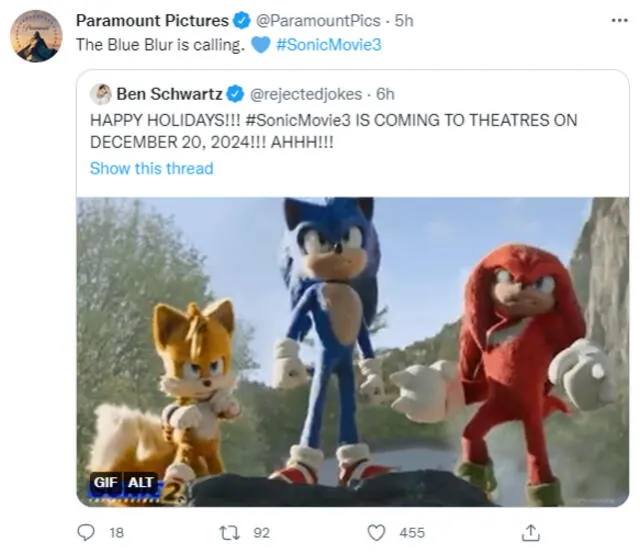Click Paramount Pictures verified badge
Screen dimensions: 640x554
click(243, 21)
